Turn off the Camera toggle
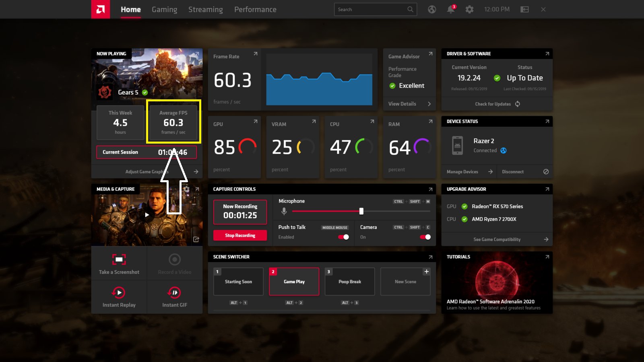 point(425,237)
